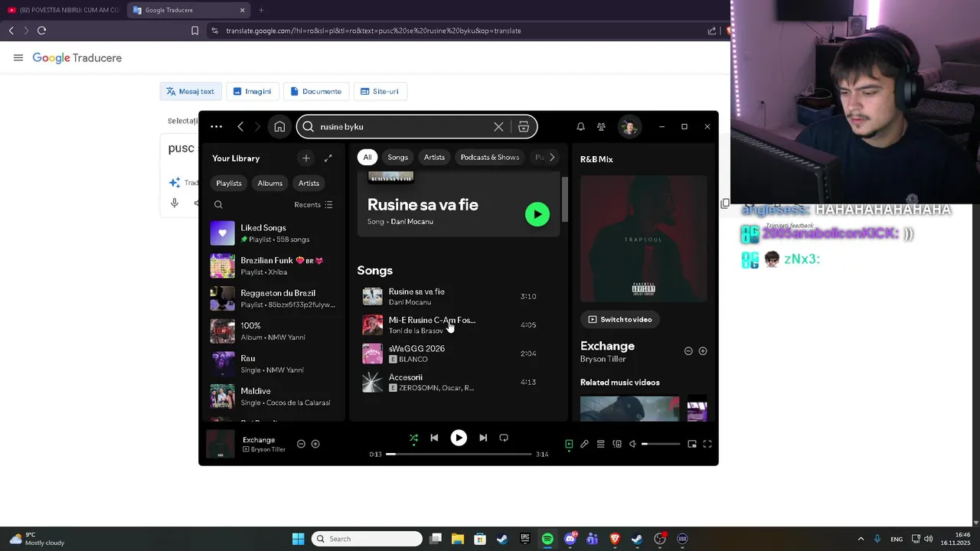
Task: Click the TRAPSOUL album cover
Action: (644, 239)
